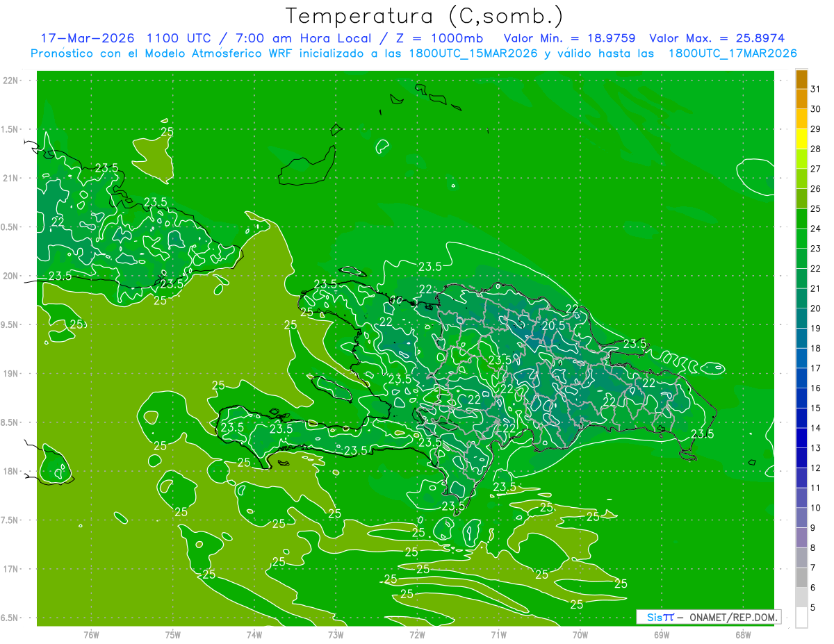Click the "22N" latitude label

tap(11, 81)
